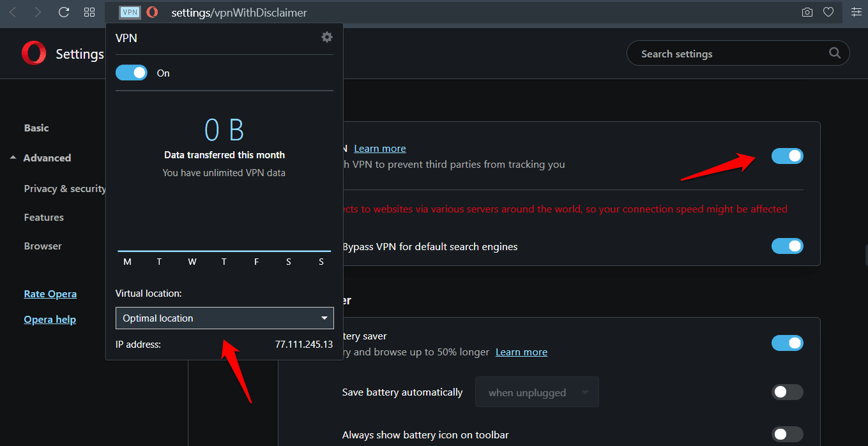Screen dimensions: 868x446
Task: Open the VPN settings gear in the popup
Action: point(326,37)
